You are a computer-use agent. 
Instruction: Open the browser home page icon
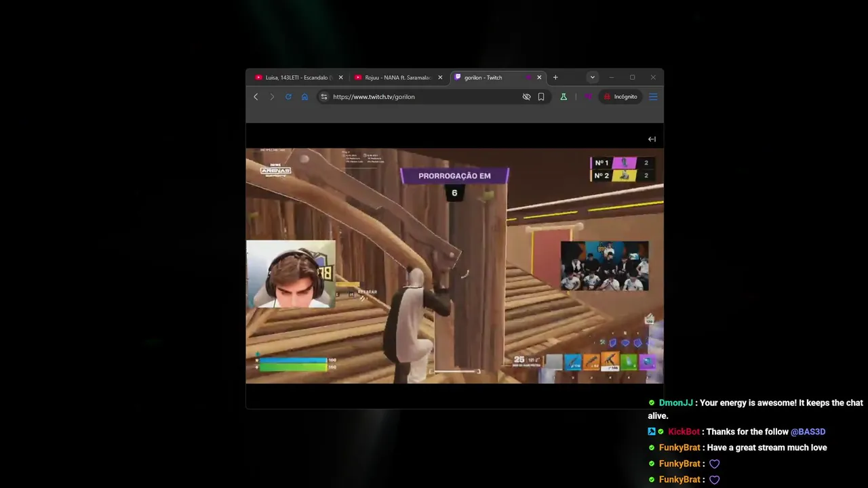pyautogui.click(x=304, y=97)
